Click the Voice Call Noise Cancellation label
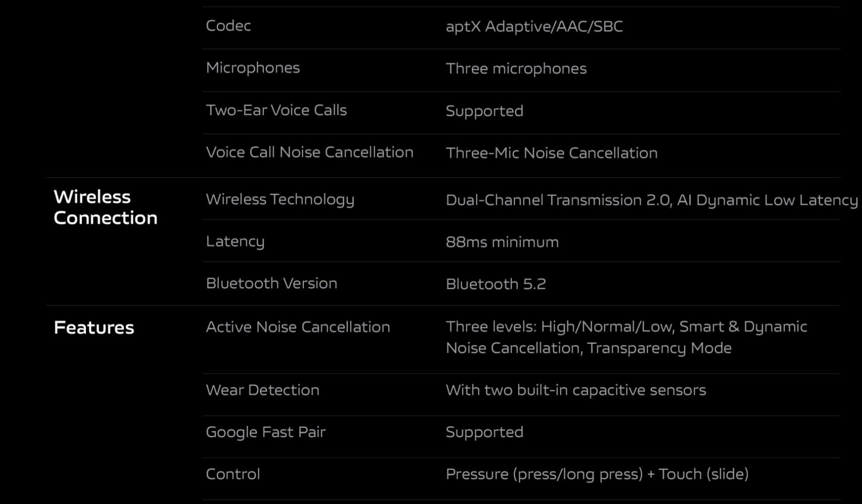This screenshot has width=862, height=504. pos(309,152)
